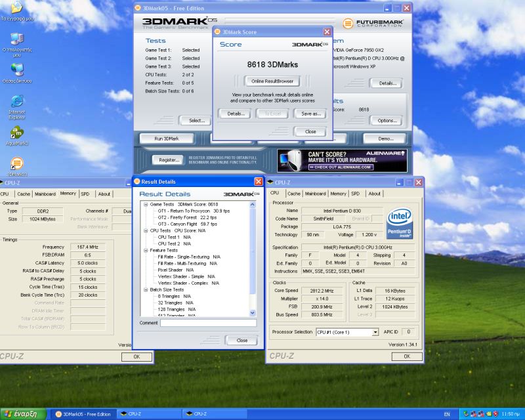Open Cache tab in memory timings CPU-Z window

[24, 194]
